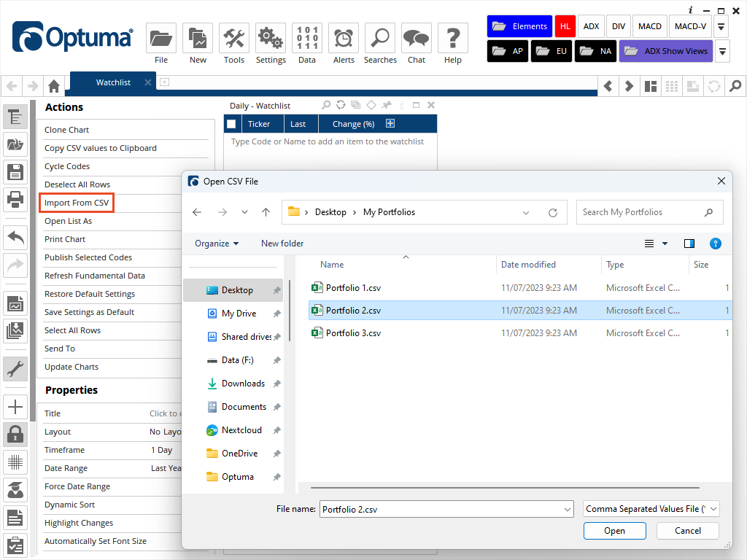Select Portfolio 3.csv file
747x560 pixels.
(x=519, y=332)
